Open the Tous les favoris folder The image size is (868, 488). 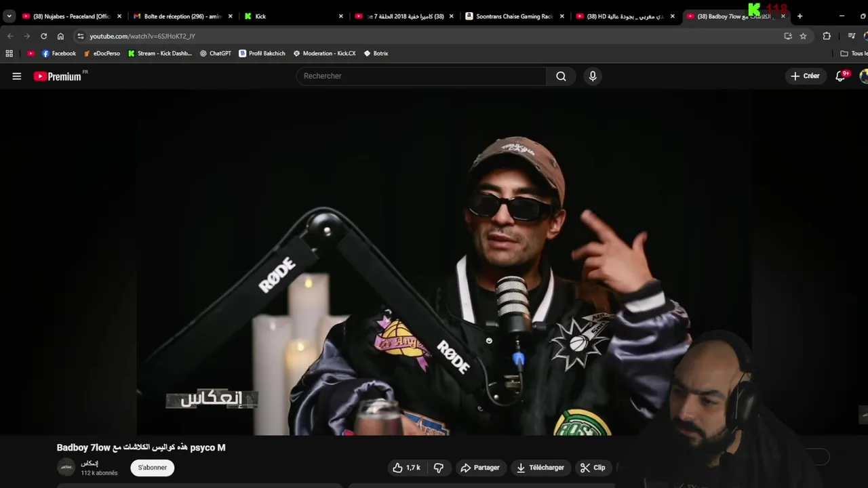[x=854, y=54]
